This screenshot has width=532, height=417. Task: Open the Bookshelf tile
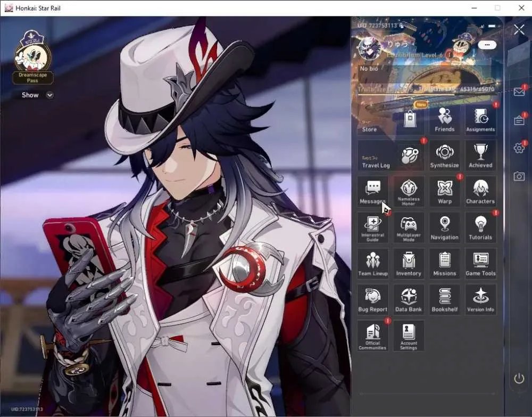pyautogui.click(x=444, y=300)
